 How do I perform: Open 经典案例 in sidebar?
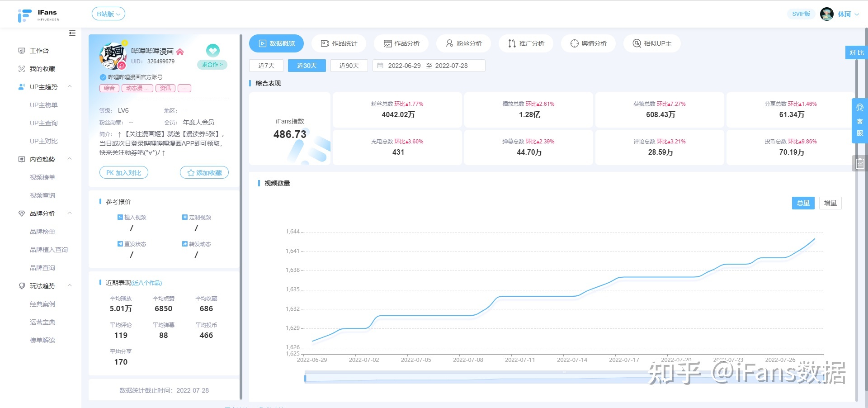pos(42,304)
